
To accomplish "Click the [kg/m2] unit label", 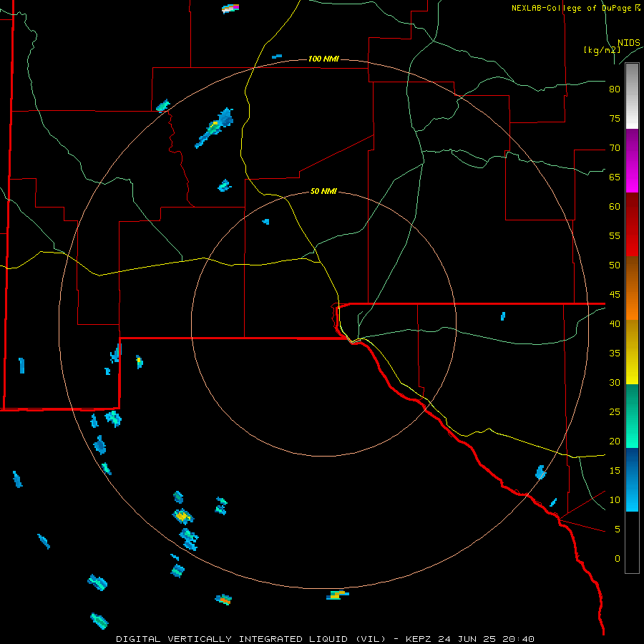I will pyautogui.click(x=602, y=50).
